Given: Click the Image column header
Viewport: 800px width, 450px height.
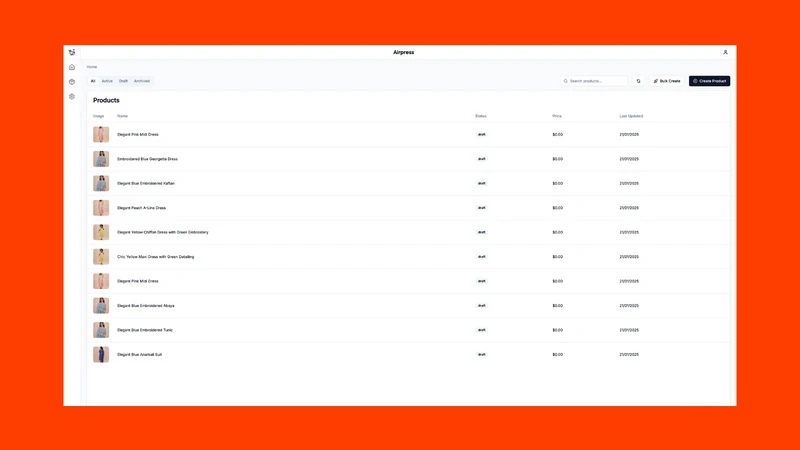Looking at the screenshot, I should [x=98, y=116].
